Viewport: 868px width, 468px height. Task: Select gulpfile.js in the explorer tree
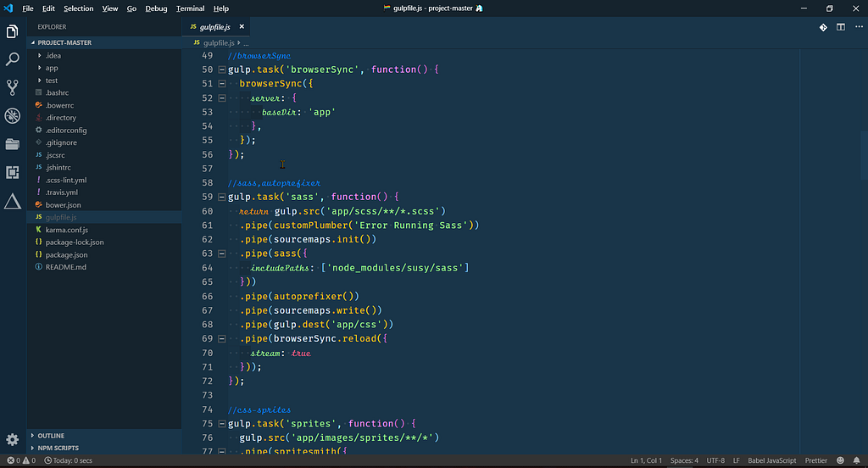point(104,217)
